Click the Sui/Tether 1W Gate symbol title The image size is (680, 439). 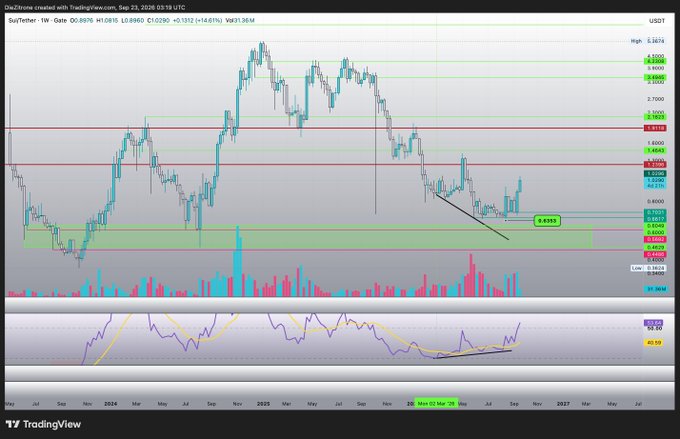[37, 20]
